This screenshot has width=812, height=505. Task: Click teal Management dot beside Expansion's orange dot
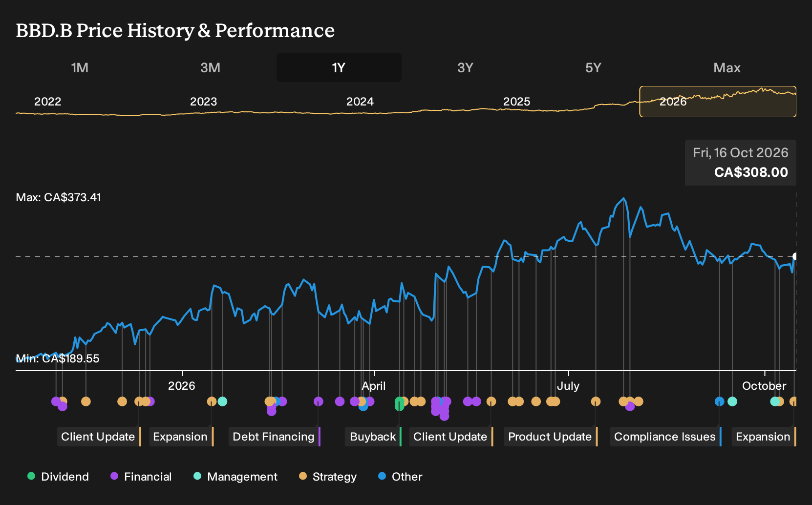[x=222, y=401]
